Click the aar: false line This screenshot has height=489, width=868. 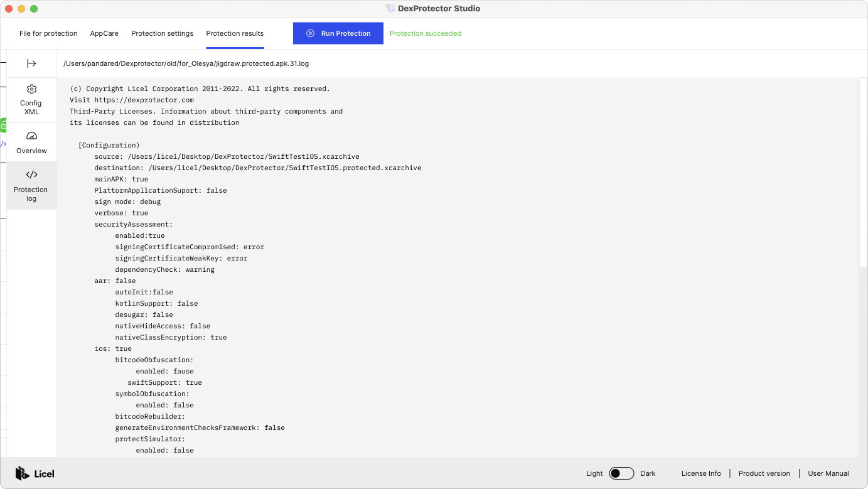[115, 281]
